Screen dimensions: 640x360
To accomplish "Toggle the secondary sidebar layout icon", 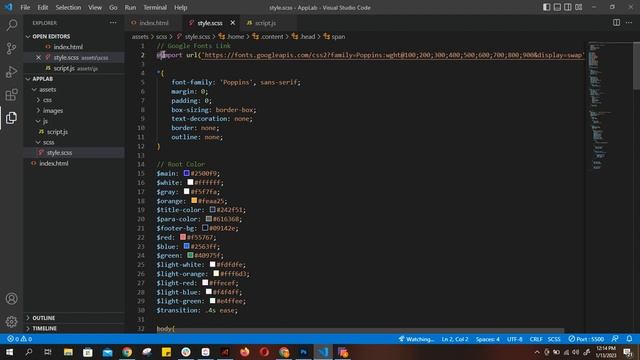I will 568,7.
